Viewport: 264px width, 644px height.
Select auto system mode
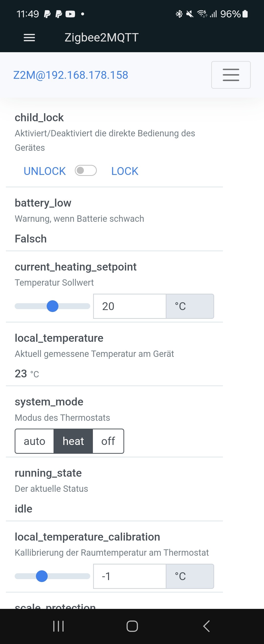click(34, 441)
